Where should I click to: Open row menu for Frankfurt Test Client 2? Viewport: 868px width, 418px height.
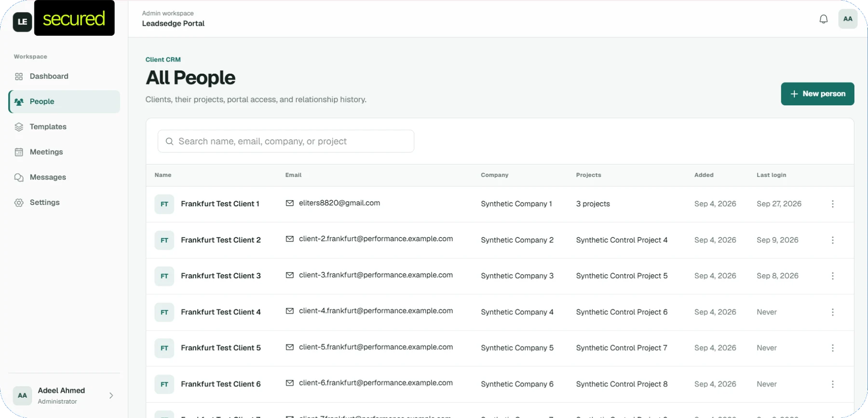point(833,240)
